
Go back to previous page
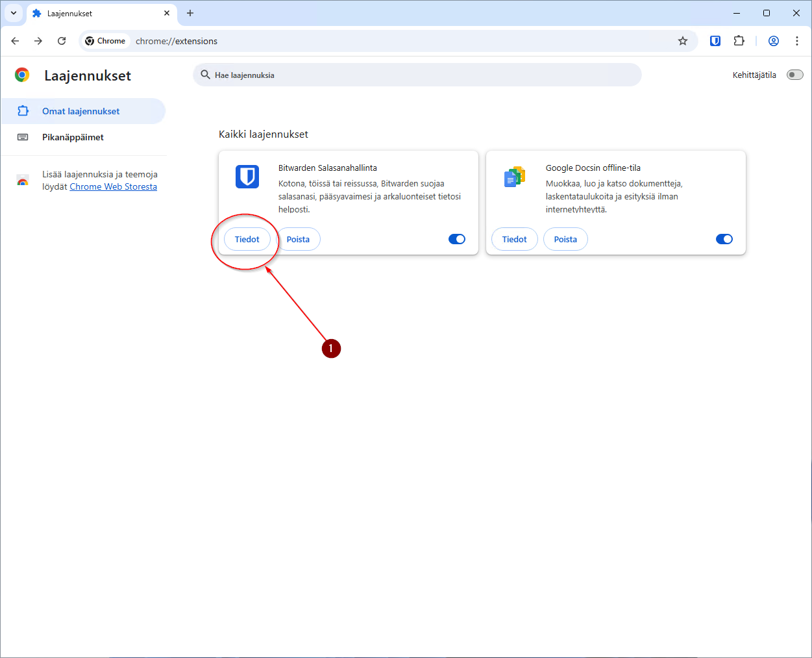click(x=15, y=41)
